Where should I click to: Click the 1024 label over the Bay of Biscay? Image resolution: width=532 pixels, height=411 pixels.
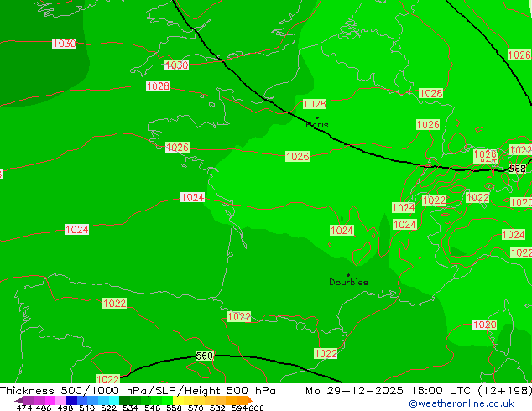tap(76, 230)
